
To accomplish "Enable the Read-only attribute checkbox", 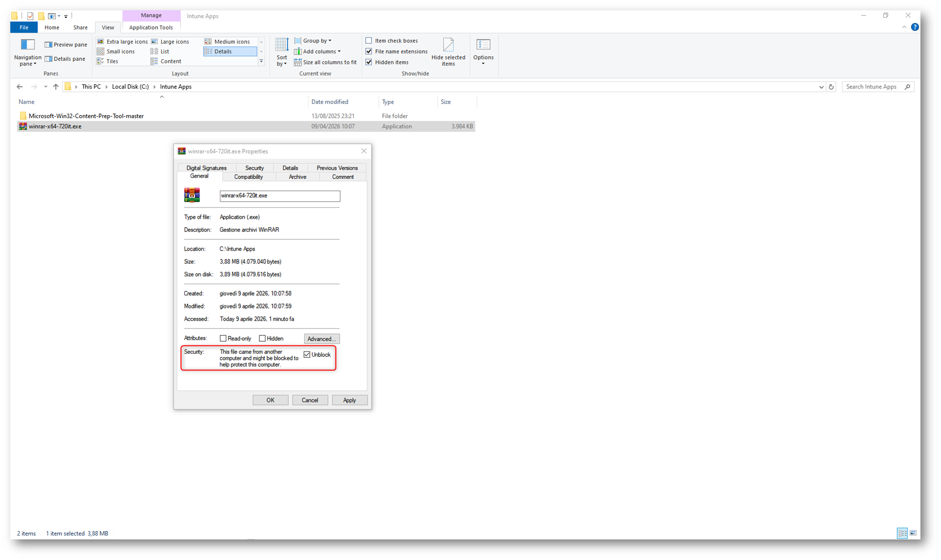I will tap(223, 338).
